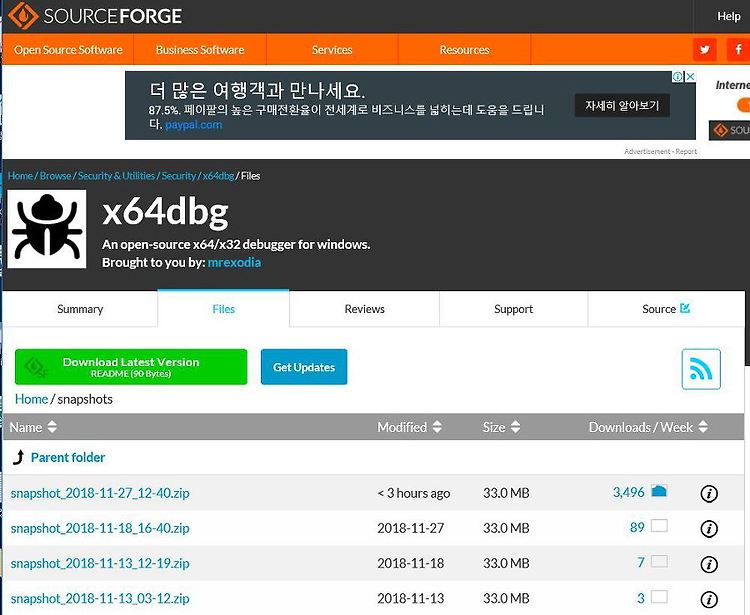750x615 pixels.
Task: Click the ad info icon on banner
Action: (x=678, y=77)
